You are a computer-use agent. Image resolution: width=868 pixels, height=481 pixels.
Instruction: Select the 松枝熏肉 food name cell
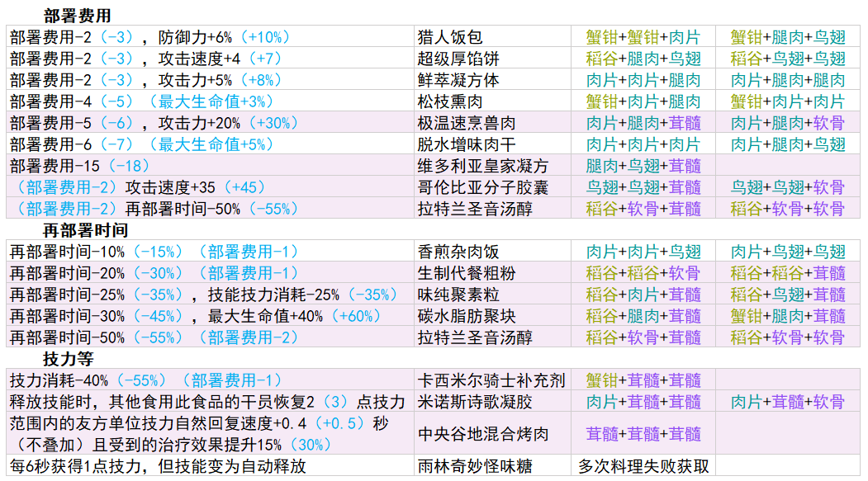tap(493, 101)
